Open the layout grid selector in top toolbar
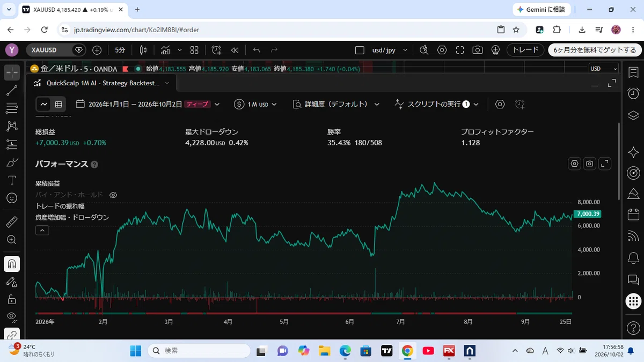This screenshot has width=644, height=362. 194,50
